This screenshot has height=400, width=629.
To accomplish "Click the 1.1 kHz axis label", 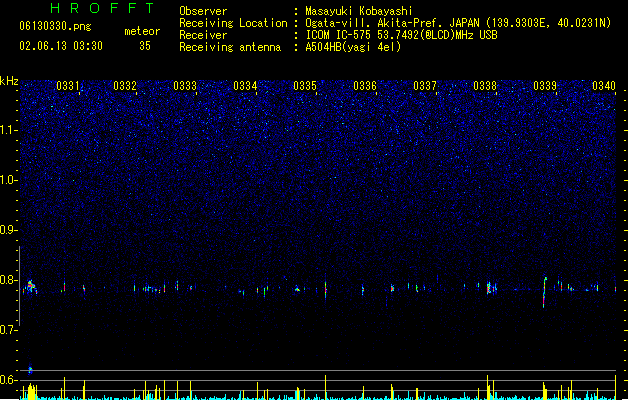I will (9, 130).
